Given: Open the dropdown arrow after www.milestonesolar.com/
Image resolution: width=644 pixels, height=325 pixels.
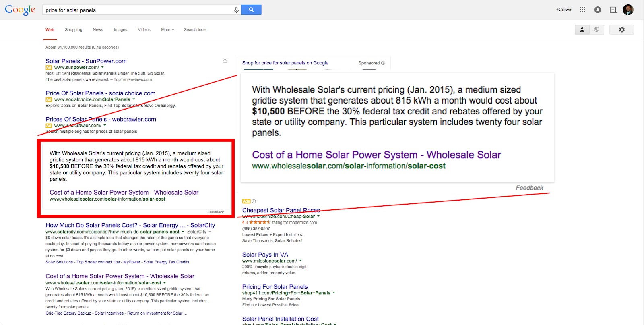Looking at the screenshot, I should coord(300,261).
